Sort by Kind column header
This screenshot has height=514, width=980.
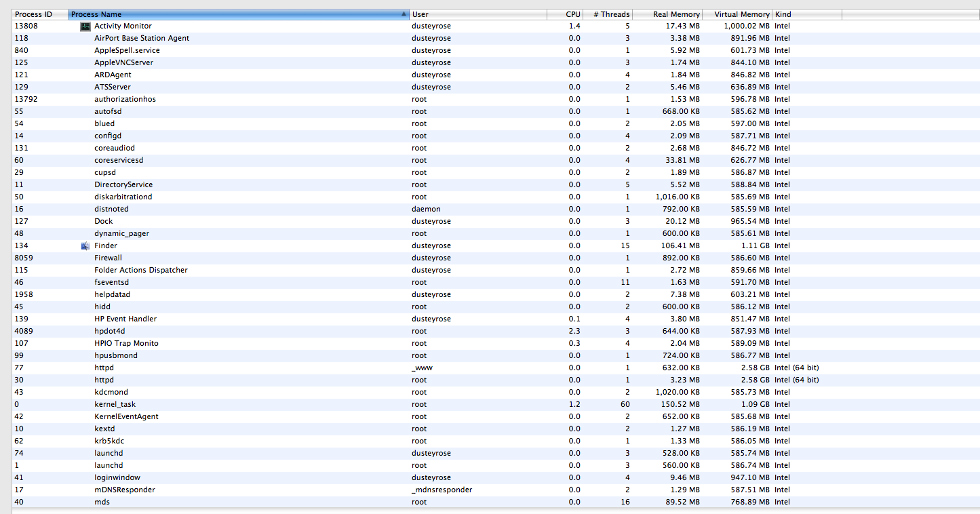807,14
